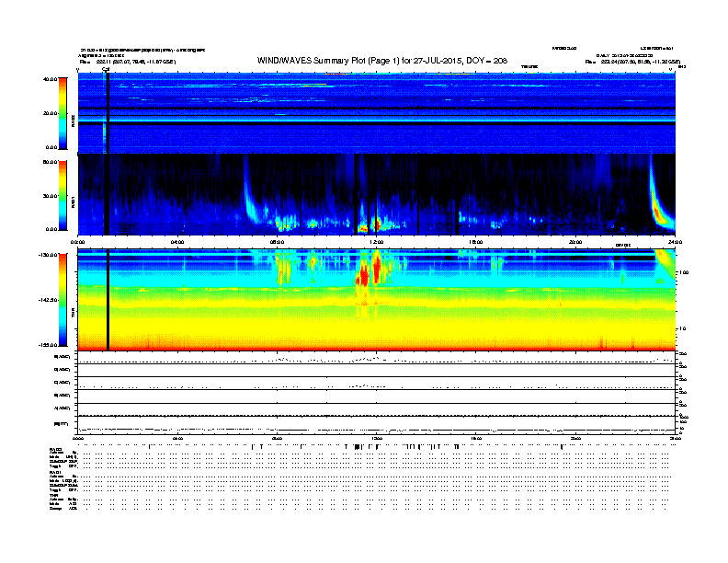
Task: Click the WIND/WAVES Summary Plot title
Action: coord(382,61)
